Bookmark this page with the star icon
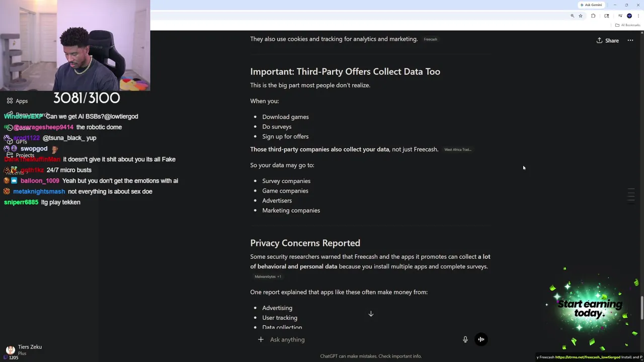This screenshot has height=362, width=644. (581, 16)
